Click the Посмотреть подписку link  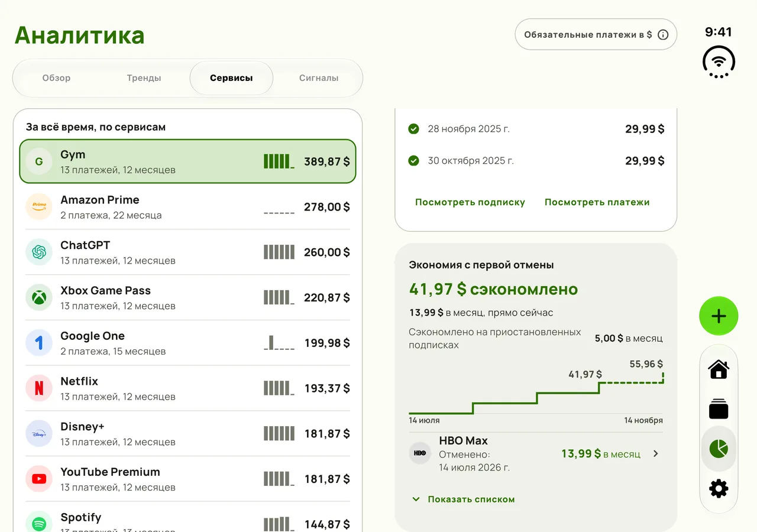(470, 202)
